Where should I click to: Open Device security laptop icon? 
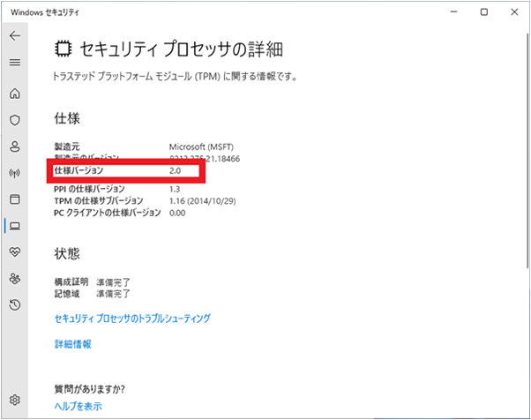pos(15,226)
